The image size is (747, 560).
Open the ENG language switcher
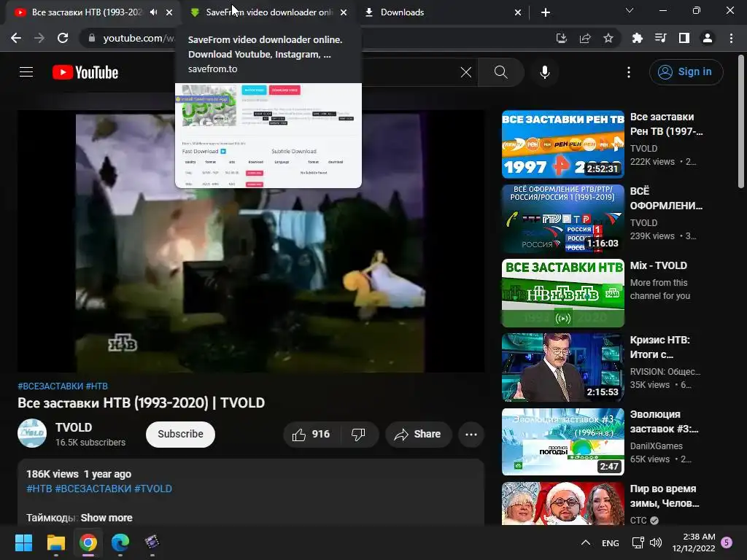pos(611,542)
